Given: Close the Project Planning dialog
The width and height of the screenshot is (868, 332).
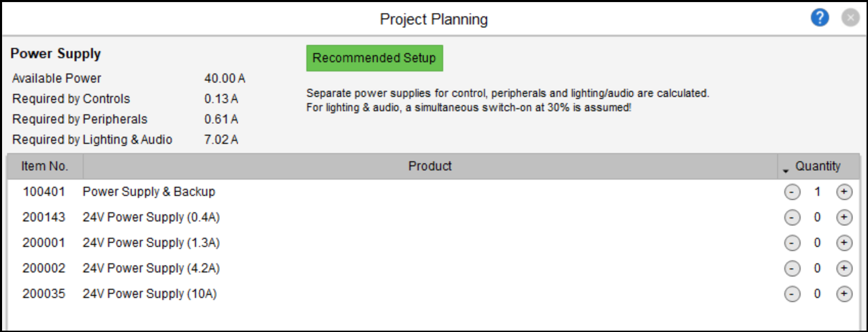Looking at the screenshot, I should pyautogui.click(x=850, y=18).
